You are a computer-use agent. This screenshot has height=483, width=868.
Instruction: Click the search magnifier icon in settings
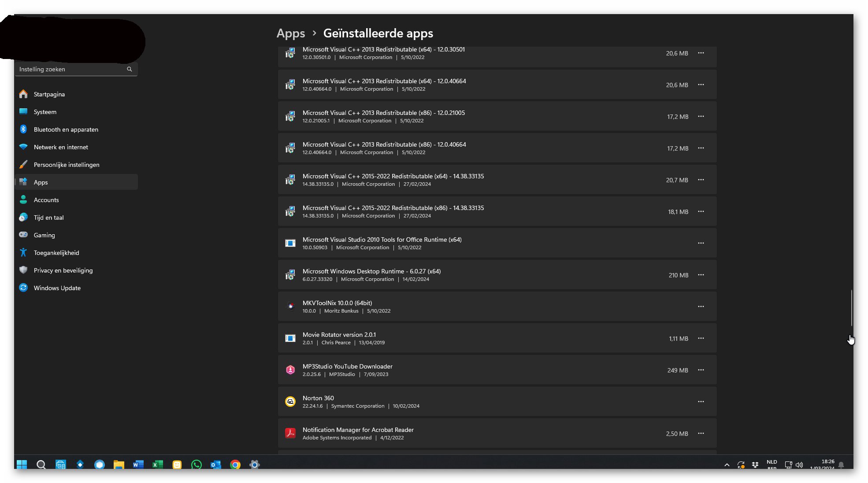pos(130,69)
